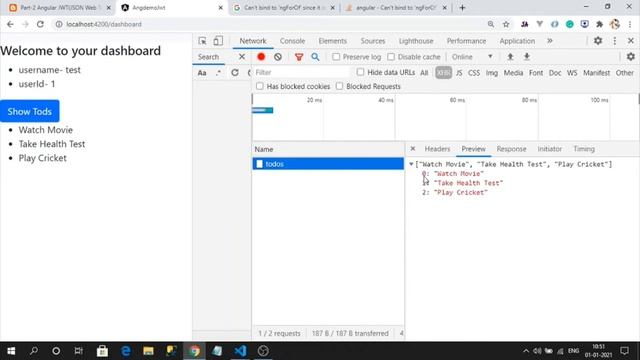View request Response tab
The height and width of the screenshot is (360, 640).
[511, 149]
